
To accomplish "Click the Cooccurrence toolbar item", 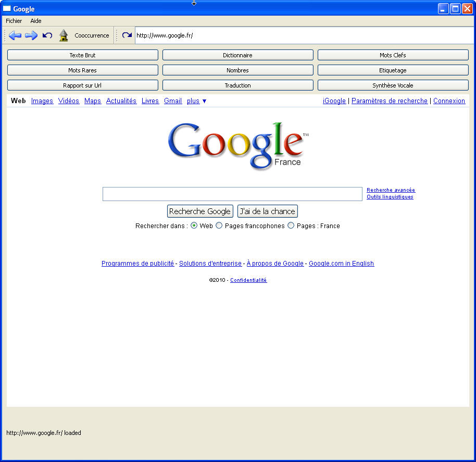I will pyautogui.click(x=92, y=35).
